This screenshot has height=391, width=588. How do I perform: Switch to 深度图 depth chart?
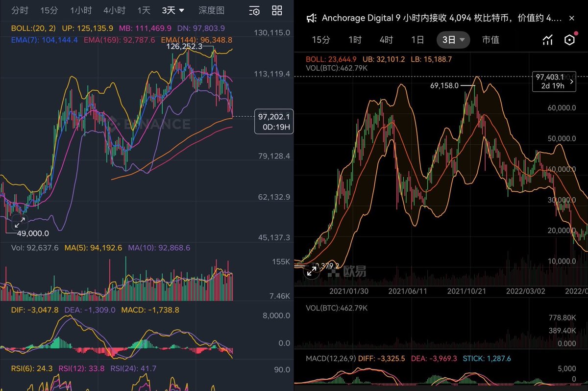tap(212, 10)
